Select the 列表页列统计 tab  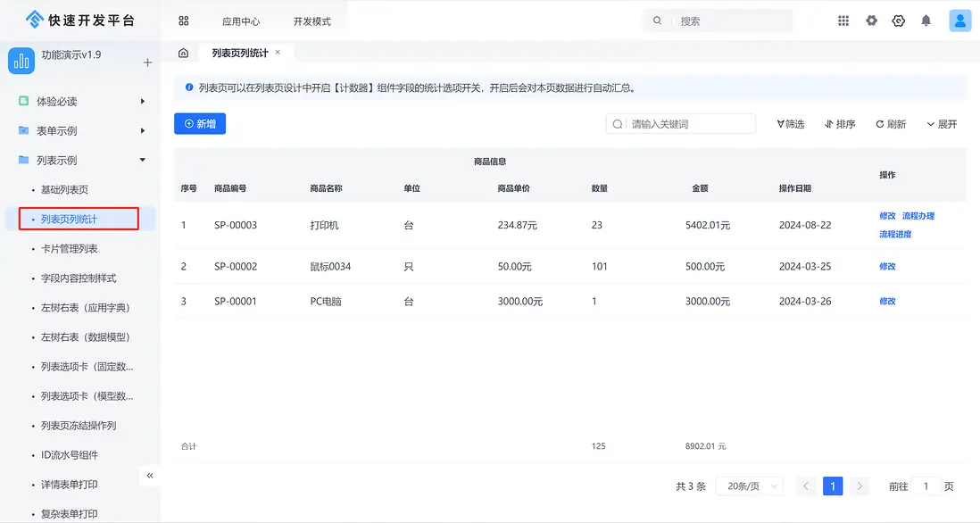[240, 54]
